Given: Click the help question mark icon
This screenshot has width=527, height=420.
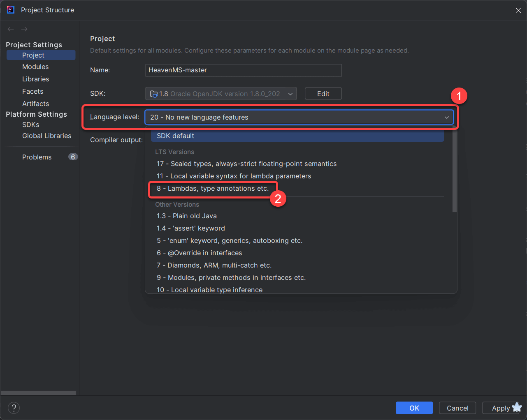Looking at the screenshot, I should (14, 408).
